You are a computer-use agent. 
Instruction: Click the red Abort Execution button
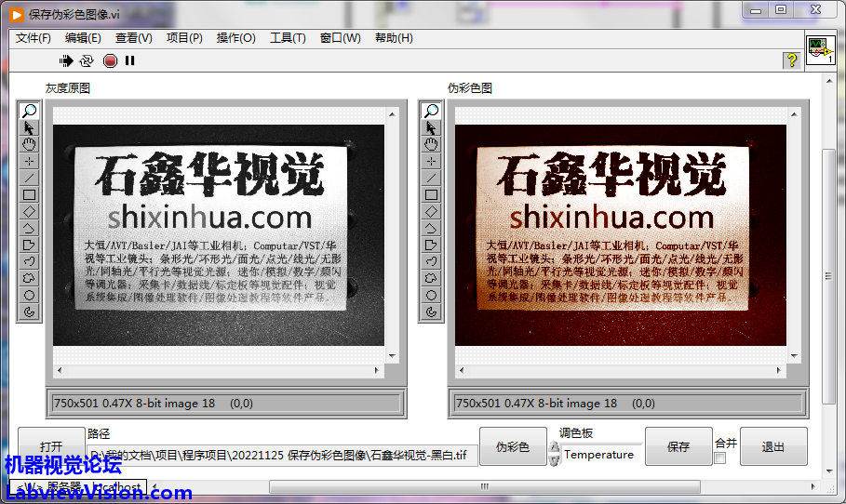pyautogui.click(x=110, y=61)
